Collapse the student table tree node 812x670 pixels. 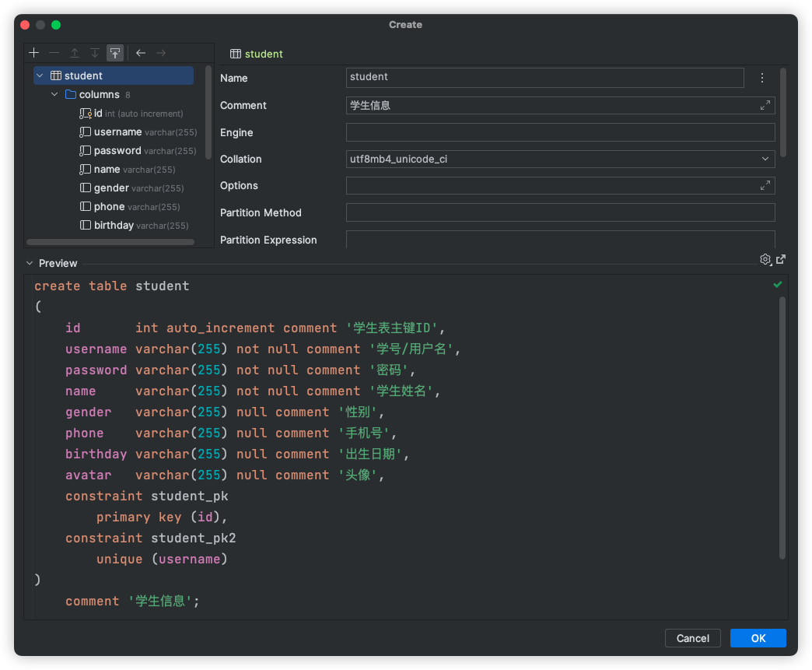40,75
